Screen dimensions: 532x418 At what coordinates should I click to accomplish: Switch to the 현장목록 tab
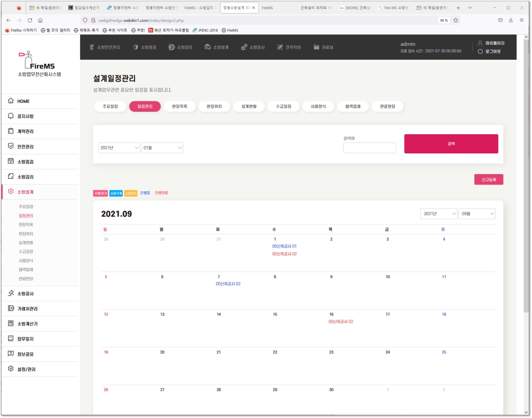pyautogui.click(x=183, y=106)
